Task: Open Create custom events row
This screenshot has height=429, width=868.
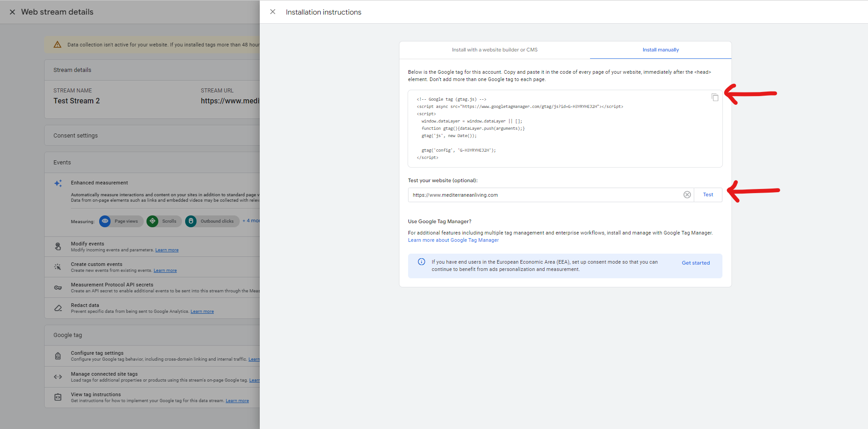Action: click(152, 267)
